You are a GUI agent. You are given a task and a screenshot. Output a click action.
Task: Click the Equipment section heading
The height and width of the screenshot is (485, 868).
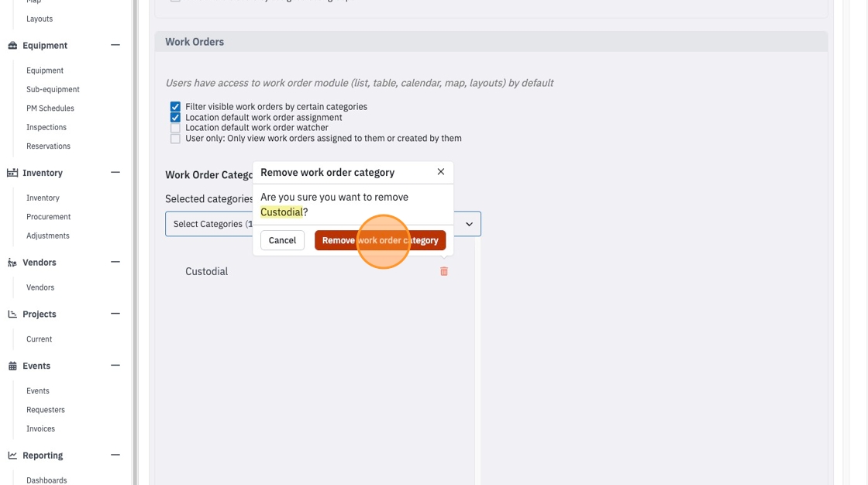click(x=45, y=46)
